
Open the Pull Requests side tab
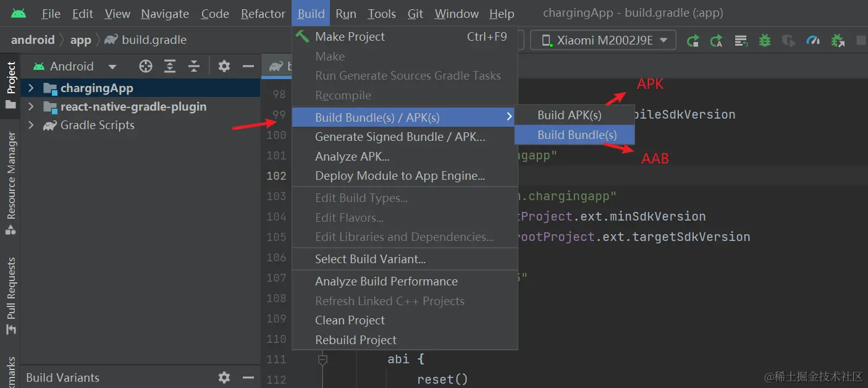pos(11,297)
